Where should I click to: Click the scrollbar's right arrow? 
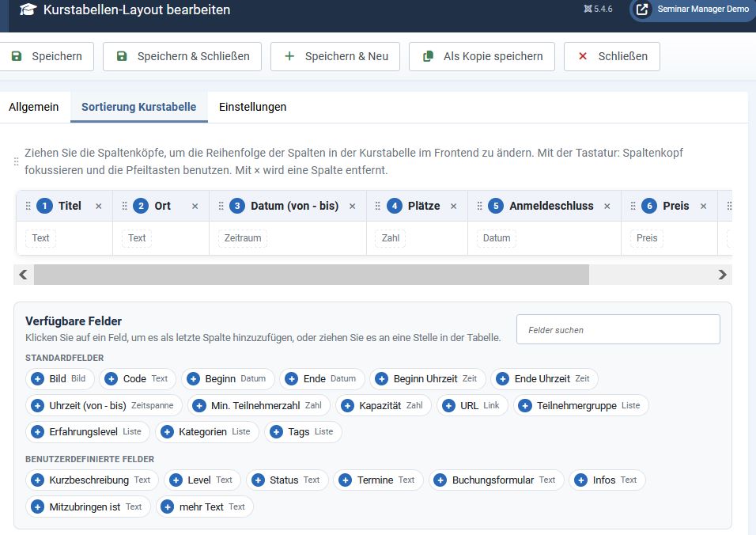[x=722, y=275]
